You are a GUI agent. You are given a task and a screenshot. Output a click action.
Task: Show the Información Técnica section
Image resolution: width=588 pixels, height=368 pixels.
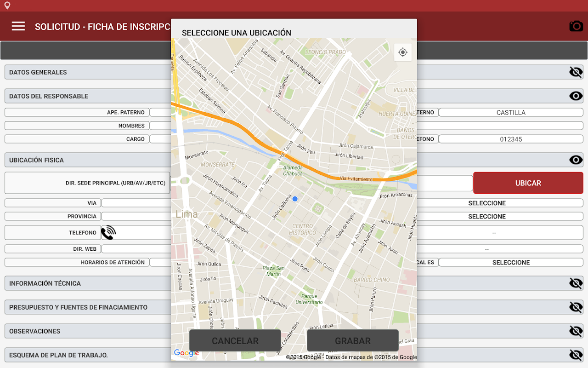(576, 283)
